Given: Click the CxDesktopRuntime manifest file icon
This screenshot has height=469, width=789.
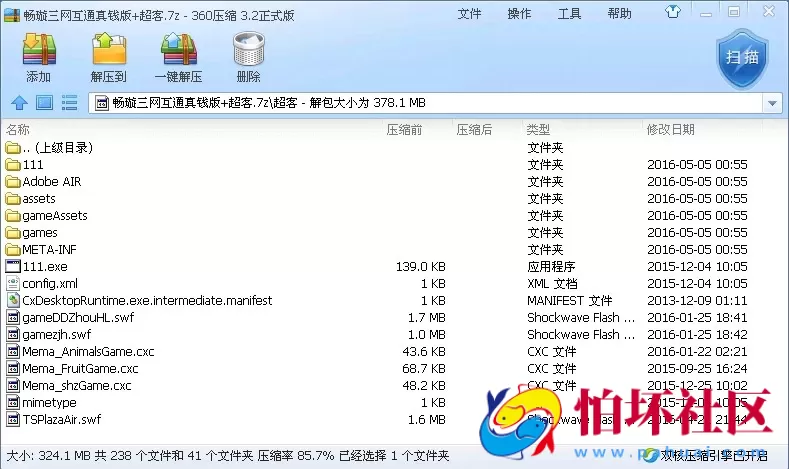Looking at the screenshot, I should coord(13,300).
